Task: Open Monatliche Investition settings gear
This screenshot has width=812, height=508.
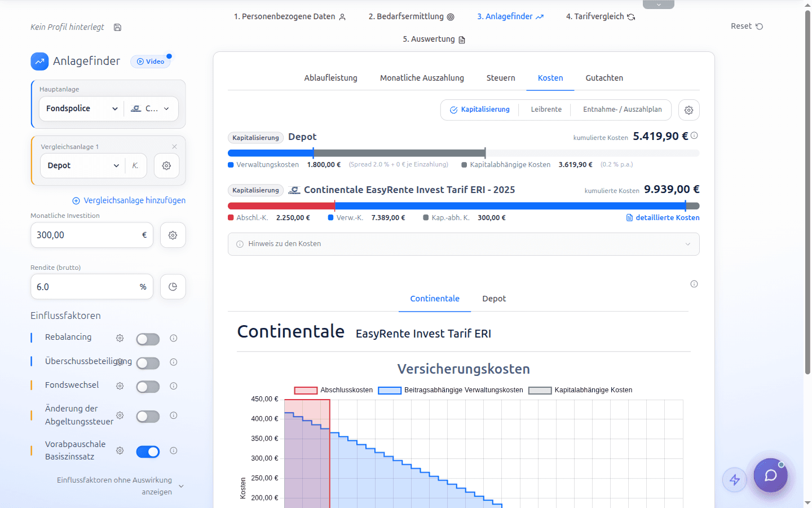Action: tap(173, 235)
